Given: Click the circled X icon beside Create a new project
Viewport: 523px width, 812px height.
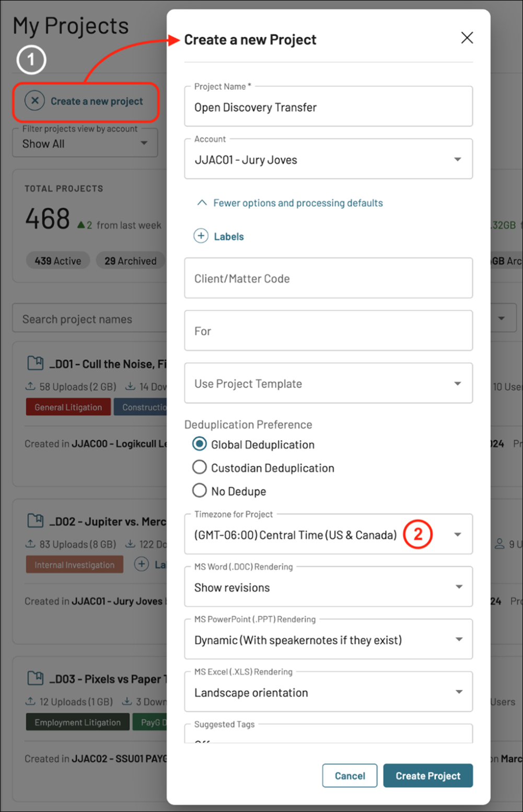Looking at the screenshot, I should (x=34, y=101).
